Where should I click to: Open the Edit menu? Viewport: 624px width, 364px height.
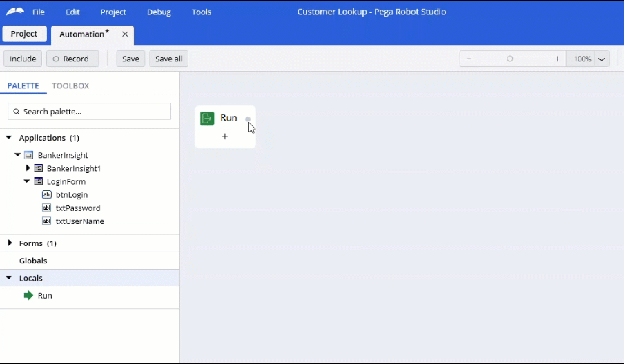click(x=72, y=12)
